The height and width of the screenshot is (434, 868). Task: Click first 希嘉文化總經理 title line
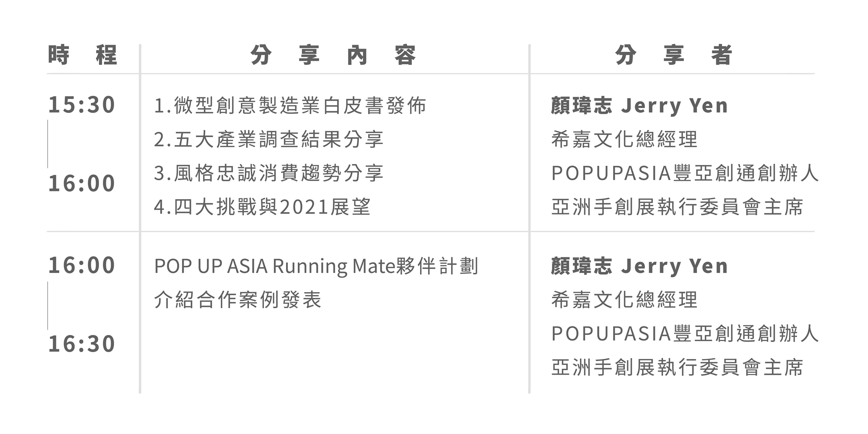tap(624, 140)
